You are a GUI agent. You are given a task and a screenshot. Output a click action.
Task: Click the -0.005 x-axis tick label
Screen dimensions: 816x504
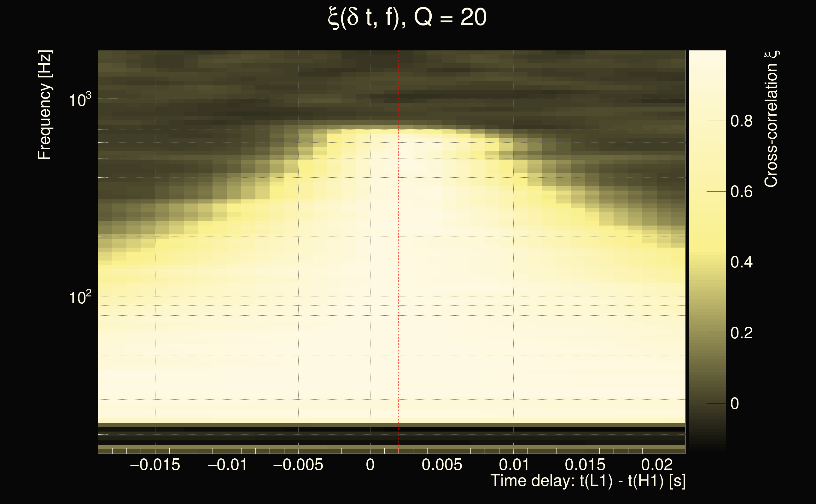(x=298, y=465)
